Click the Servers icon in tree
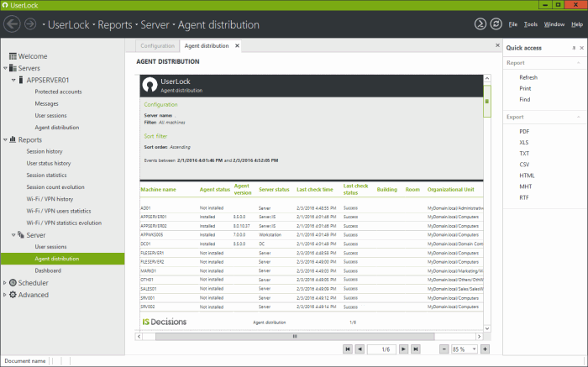This screenshot has width=588, height=367. click(13, 68)
